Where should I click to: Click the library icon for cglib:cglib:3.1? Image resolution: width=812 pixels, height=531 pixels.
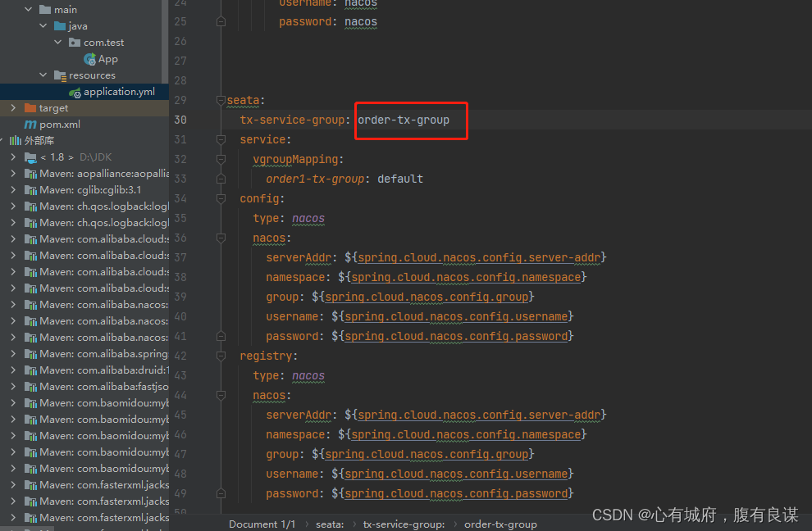30,190
